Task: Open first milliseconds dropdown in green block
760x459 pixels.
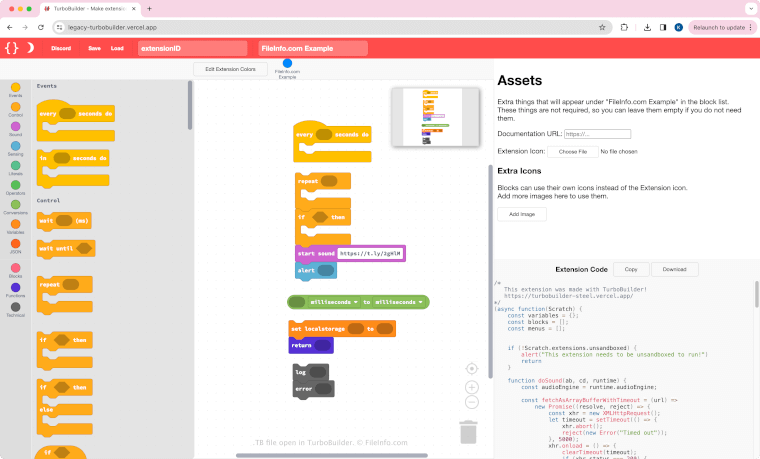Action: [330, 301]
